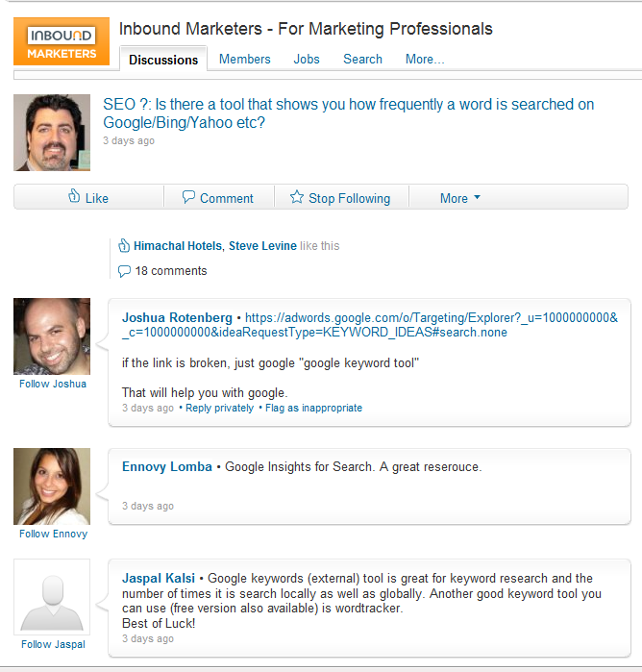Expand the More... tab in group navigation

425,60
